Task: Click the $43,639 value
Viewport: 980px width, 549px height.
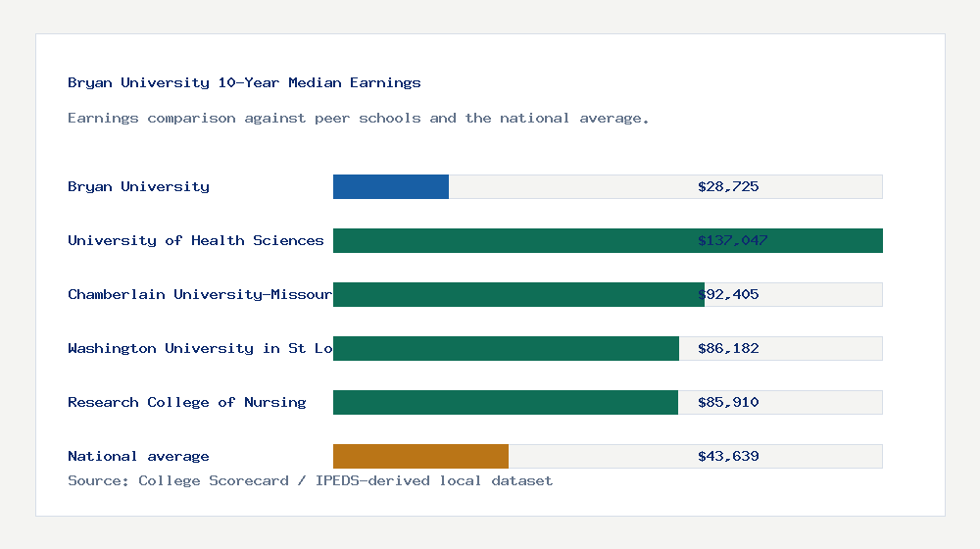Action: [728, 457]
